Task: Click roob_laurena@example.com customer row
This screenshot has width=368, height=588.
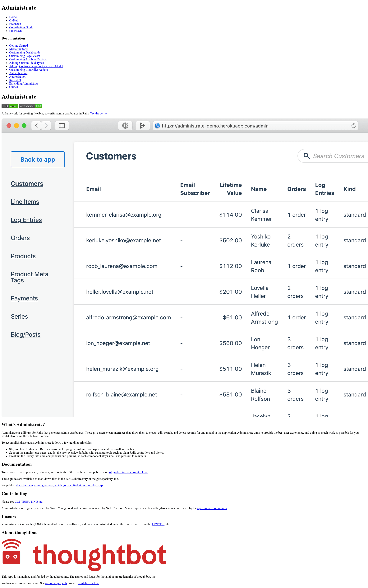Action: click(x=221, y=266)
